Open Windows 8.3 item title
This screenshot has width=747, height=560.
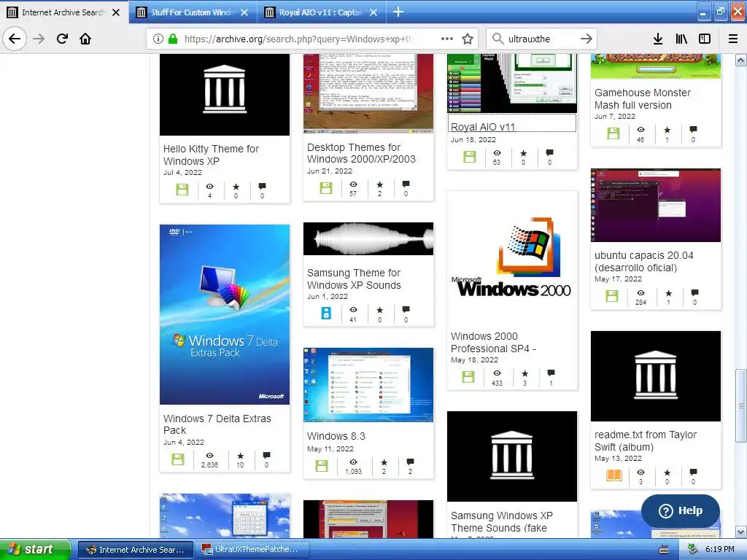click(336, 436)
